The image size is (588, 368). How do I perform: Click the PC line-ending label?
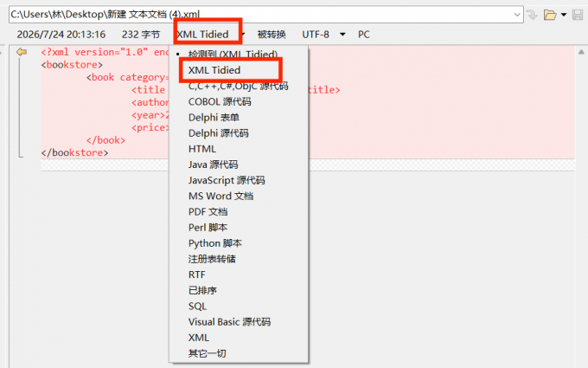[x=364, y=35]
